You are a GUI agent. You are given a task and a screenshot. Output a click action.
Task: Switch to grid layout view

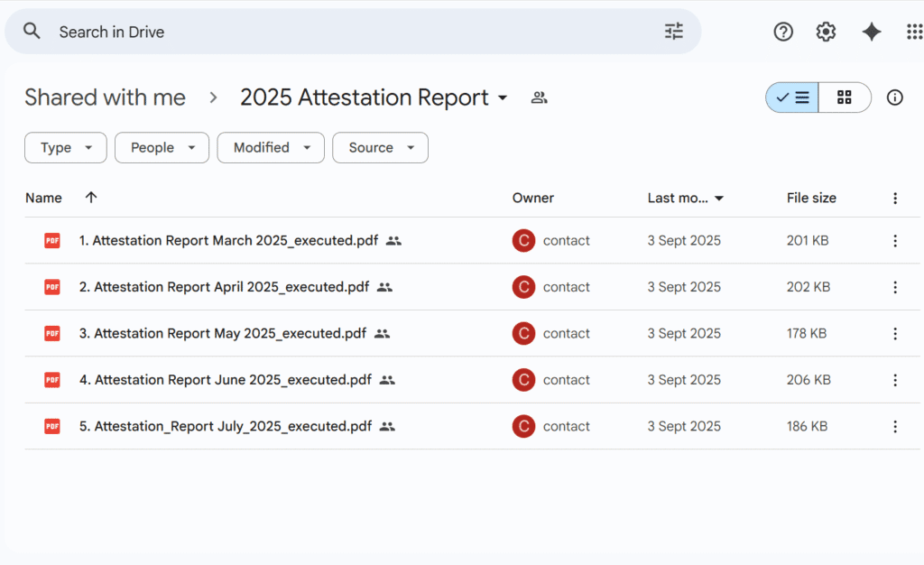pyautogui.click(x=845, y=97)
